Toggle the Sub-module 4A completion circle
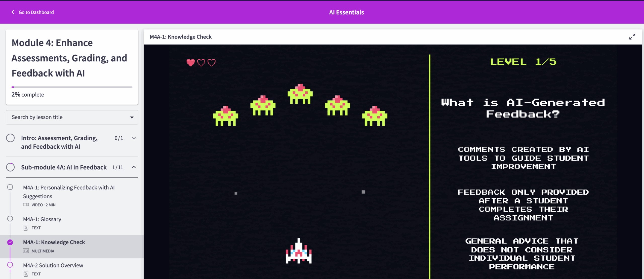Image resolution: width=644 pixels, height=279 pixels. pos(10,167)
